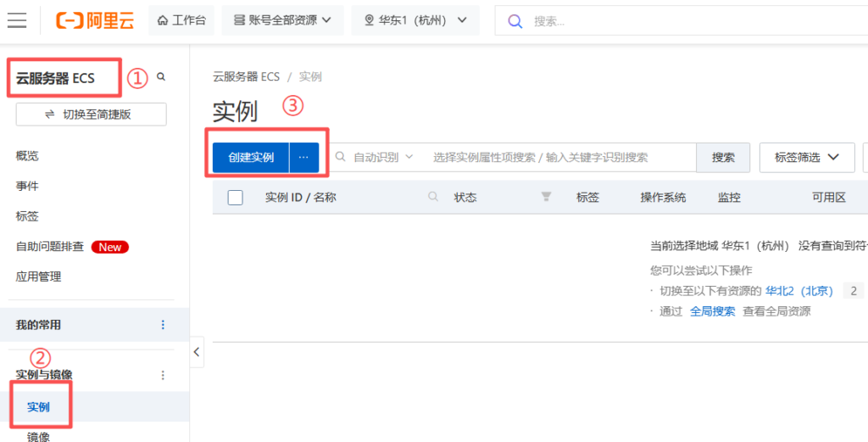Click the 全局搜索 link
The height and width of the screenshot is (442, 868).
click(712, 311)
